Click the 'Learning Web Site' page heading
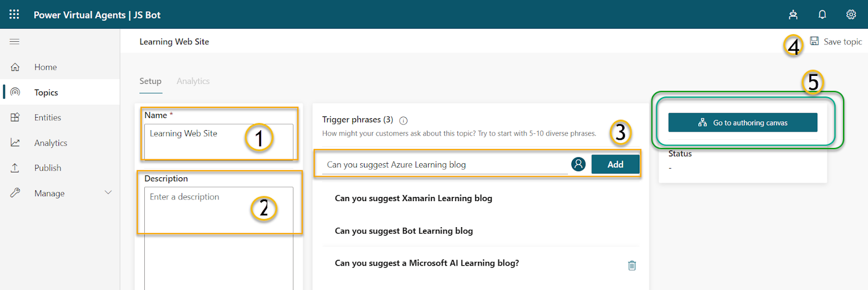The height and width of the screenshot is (290, 868). click(174, 42)
